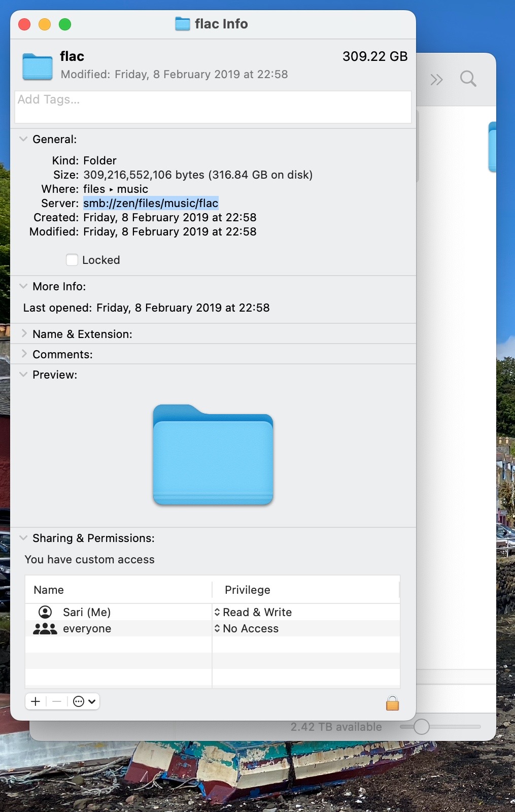Click the lock icon to unlock permissions

click(x=392, y=703)
